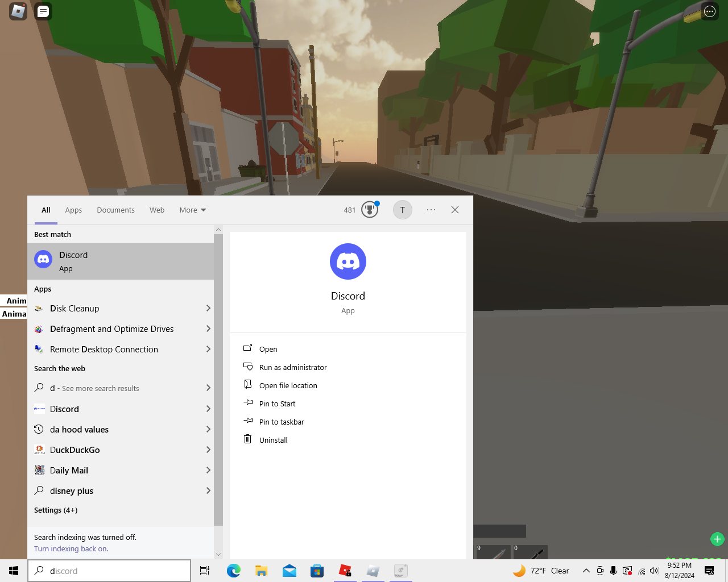The image size is (728, 582).
Task: Open Microsoft Store from taskbar
Action: [317, 571]
